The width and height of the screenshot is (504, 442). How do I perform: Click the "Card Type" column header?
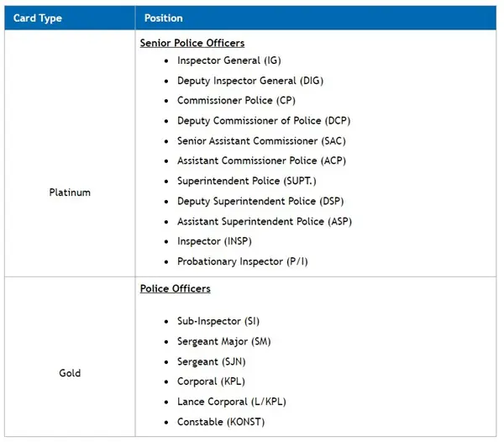pos(38,18)
